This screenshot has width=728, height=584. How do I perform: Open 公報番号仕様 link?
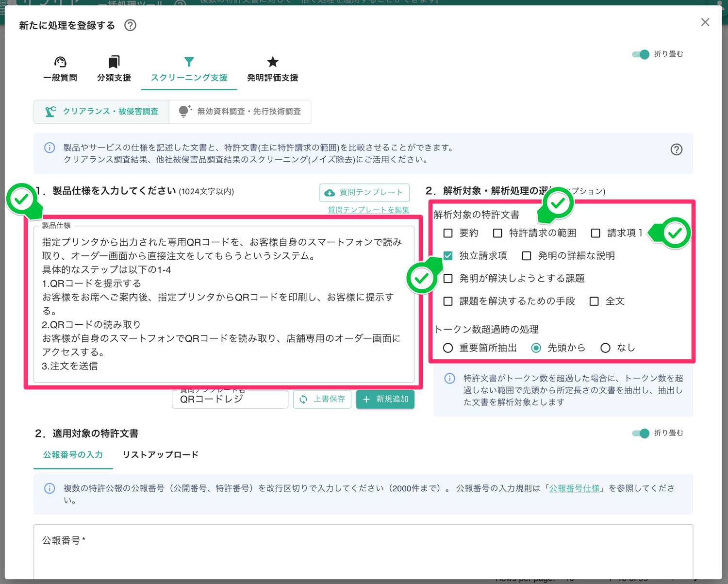(x=575, y=488)
